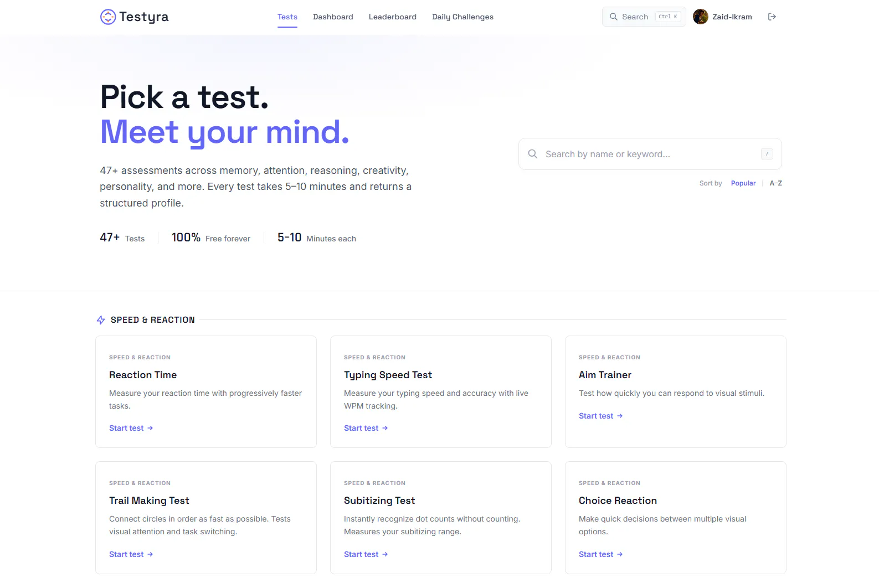Click the Trail Making Test card title
The image size is (879, 588).
(x=149, y=501)
